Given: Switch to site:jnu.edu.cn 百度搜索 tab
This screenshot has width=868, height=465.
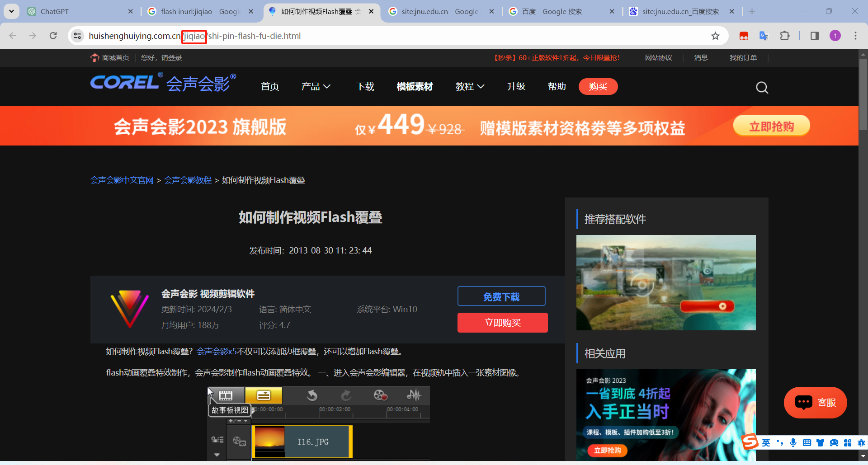Looking at the screenshot, I should [682, 11].
